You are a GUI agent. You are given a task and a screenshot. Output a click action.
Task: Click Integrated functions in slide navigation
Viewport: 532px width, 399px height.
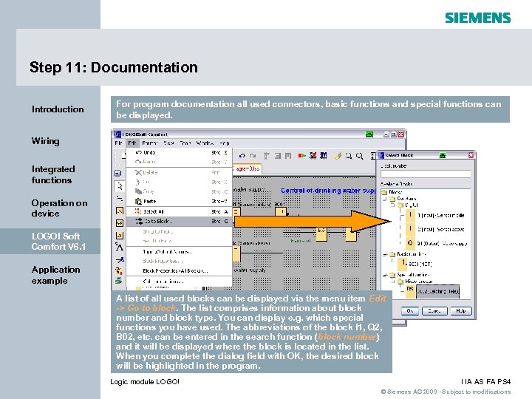point(53,174)
